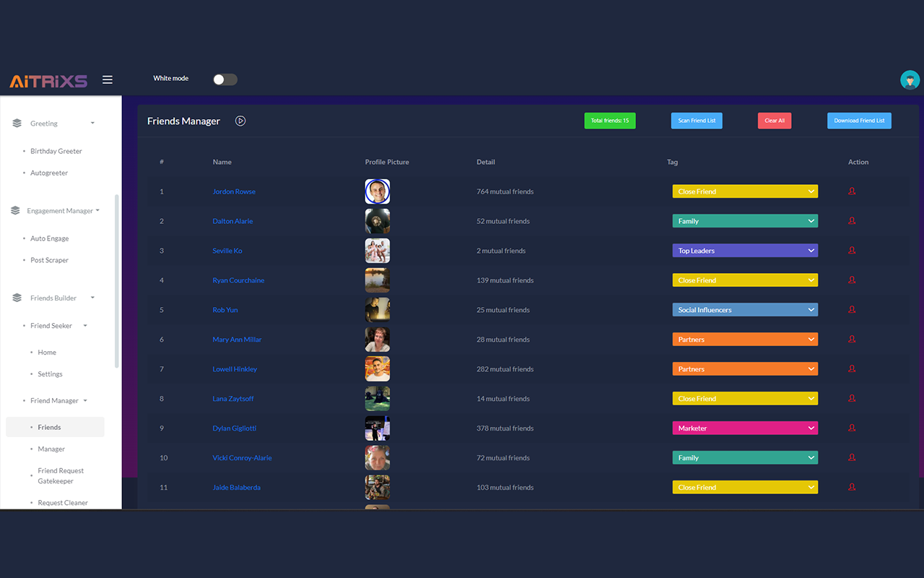
Task: Click Download Friend List button
Action: [x=859, y=121]
